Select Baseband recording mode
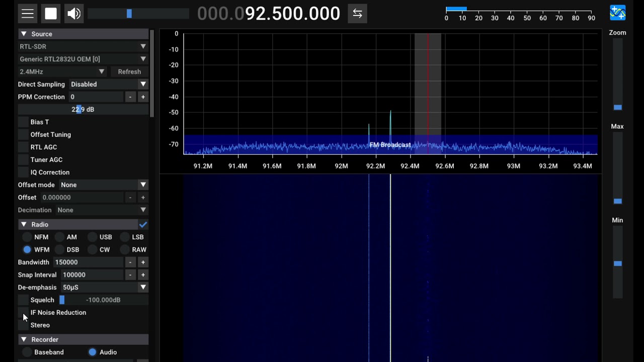Screen dimensions: 644x362 click(x=27, y=352)
